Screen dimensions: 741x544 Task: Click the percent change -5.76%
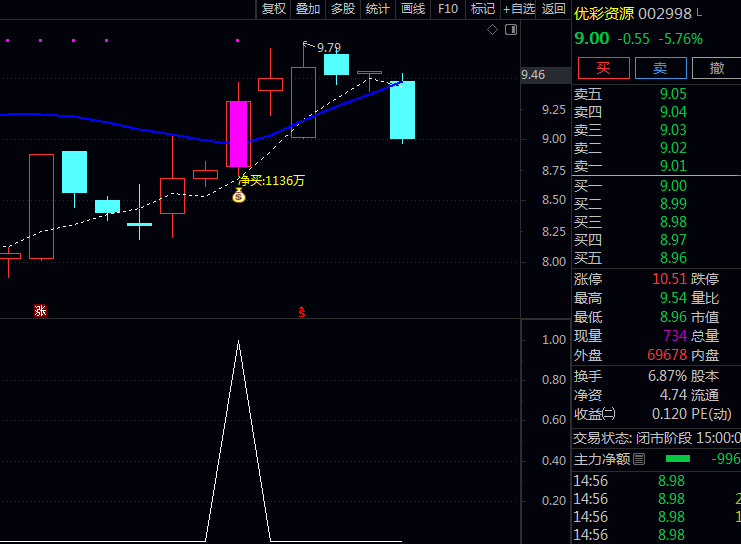tap(681, 39)
